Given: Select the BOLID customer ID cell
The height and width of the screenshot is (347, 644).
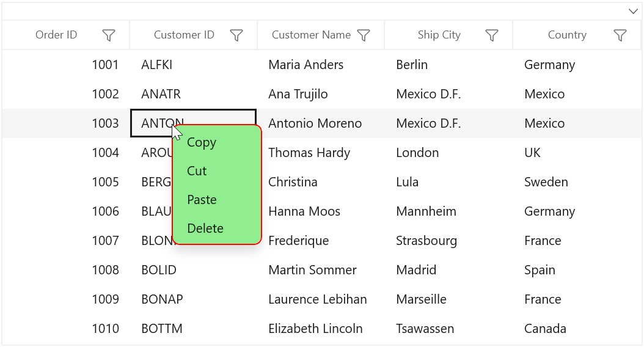Looking at the screenshot, I should tap(194, 270).
